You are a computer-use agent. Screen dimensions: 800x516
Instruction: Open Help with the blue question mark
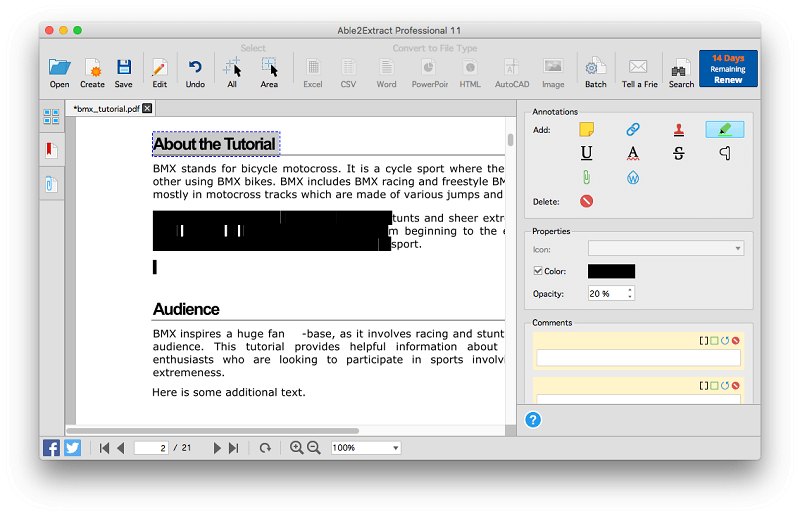(533, 420)
